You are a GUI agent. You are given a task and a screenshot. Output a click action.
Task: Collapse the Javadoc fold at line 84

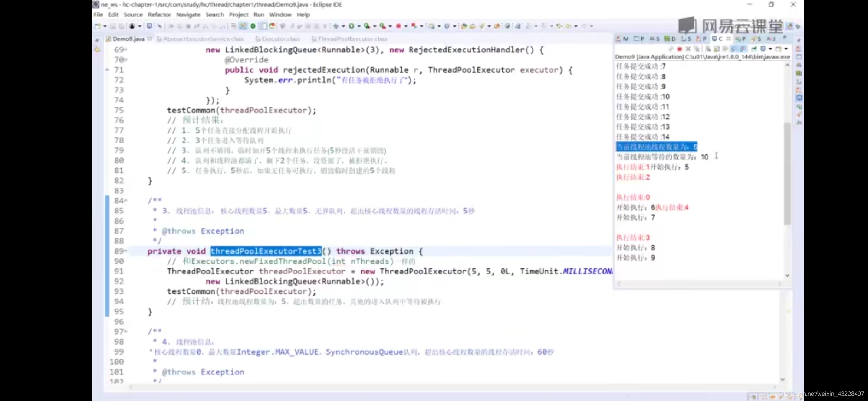(x=126, y=201)
